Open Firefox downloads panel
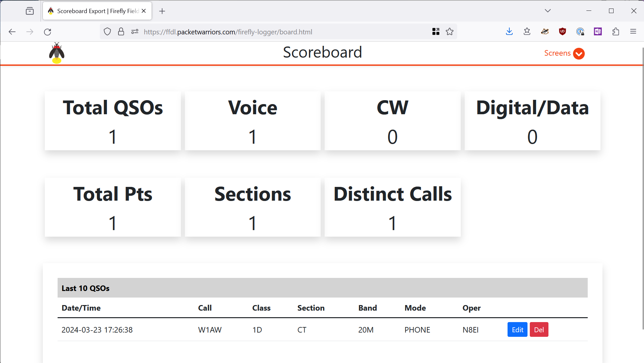Screen dimensions: 644x363 509,32
